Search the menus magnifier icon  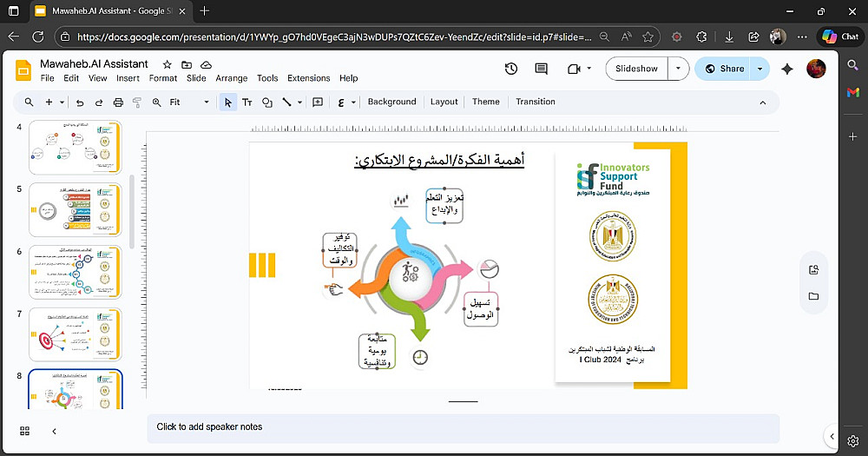[x=29, y=102]
